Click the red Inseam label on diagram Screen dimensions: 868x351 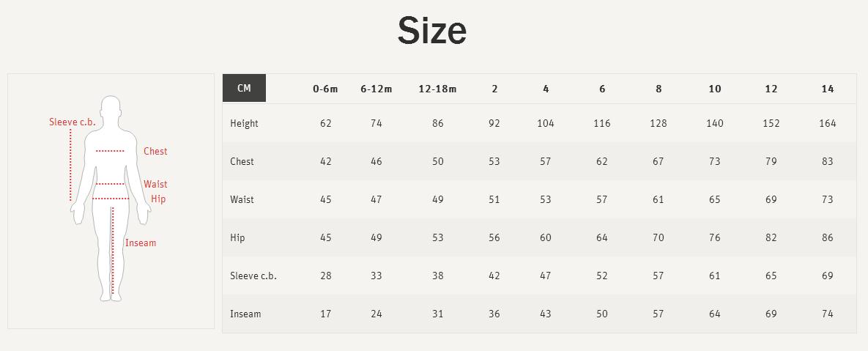(141, 243)
